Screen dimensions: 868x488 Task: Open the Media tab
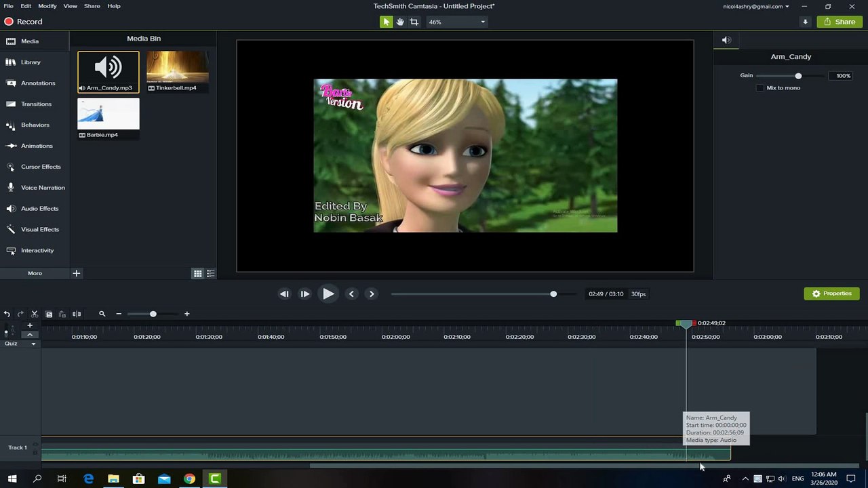coord(35,41)
